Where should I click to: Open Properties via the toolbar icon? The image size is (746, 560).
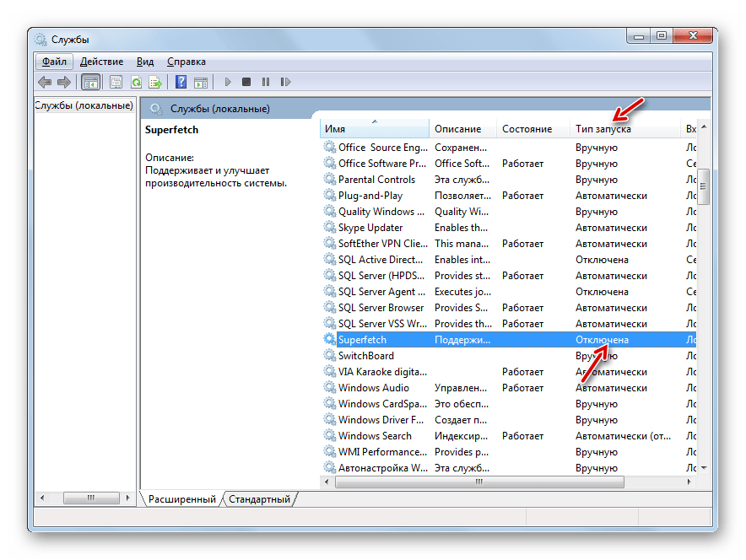point(116,83)
